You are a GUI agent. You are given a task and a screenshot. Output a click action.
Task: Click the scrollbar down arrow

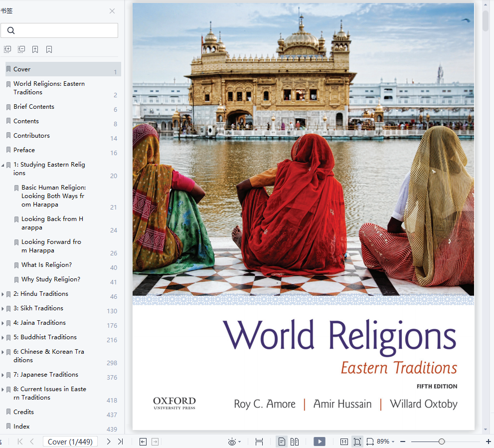coord(486,430)
